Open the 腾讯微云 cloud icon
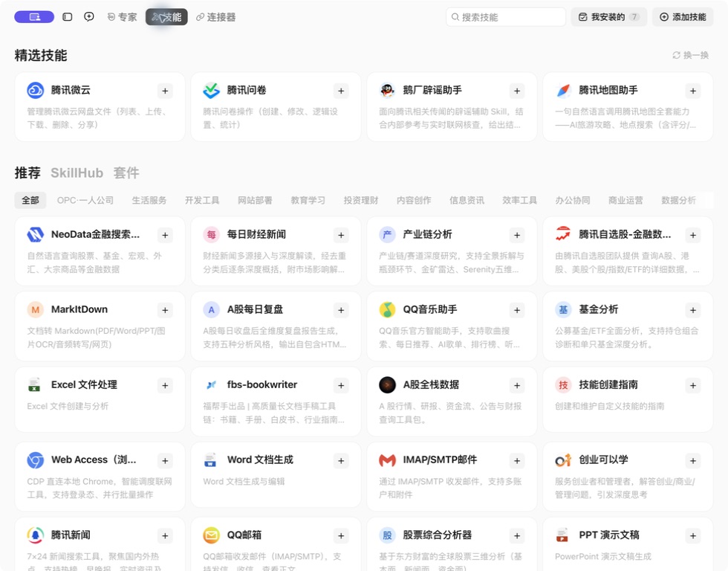 coord(36,90)
